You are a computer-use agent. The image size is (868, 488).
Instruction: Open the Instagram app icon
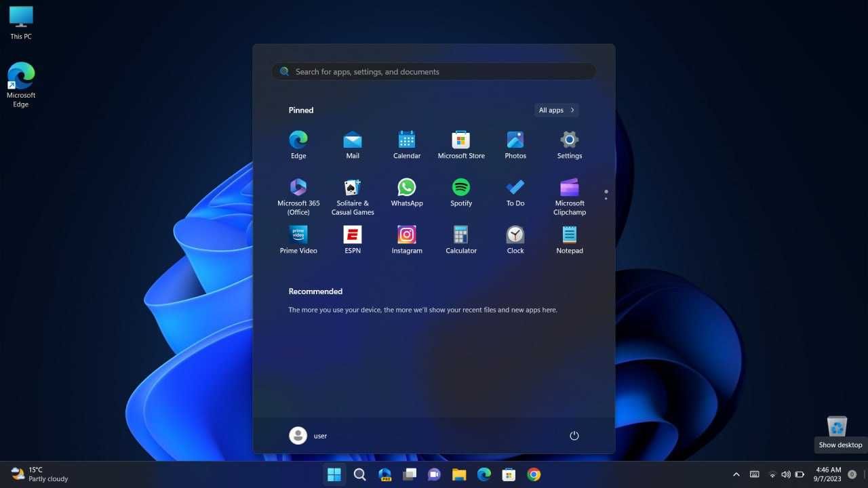(407, 241)
